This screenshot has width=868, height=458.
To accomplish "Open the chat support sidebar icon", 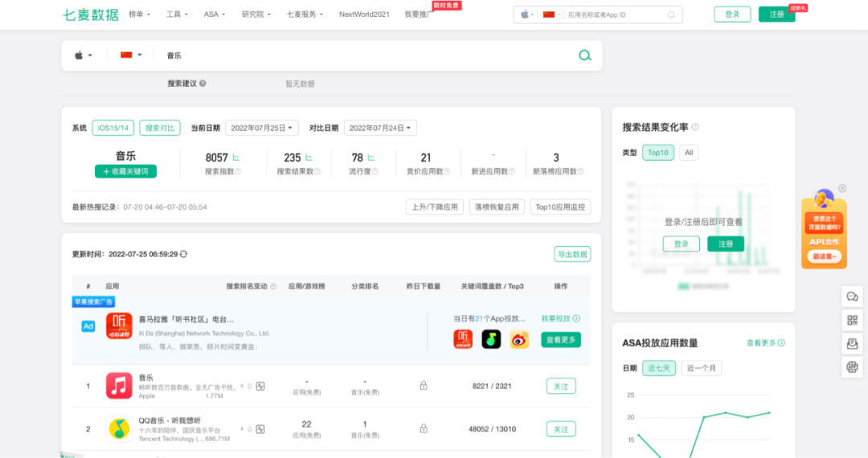I will 853,297.
